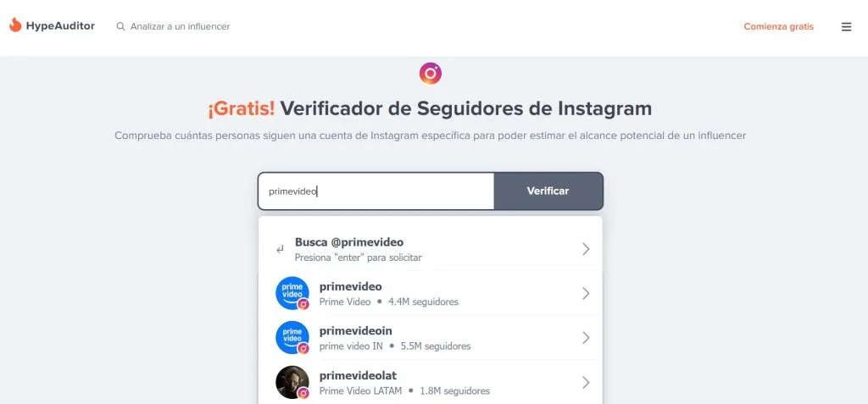Viewport: 868px width, 404px height.
Task: Click chevron arrow on primevideoin row
Action: (586, 338)
